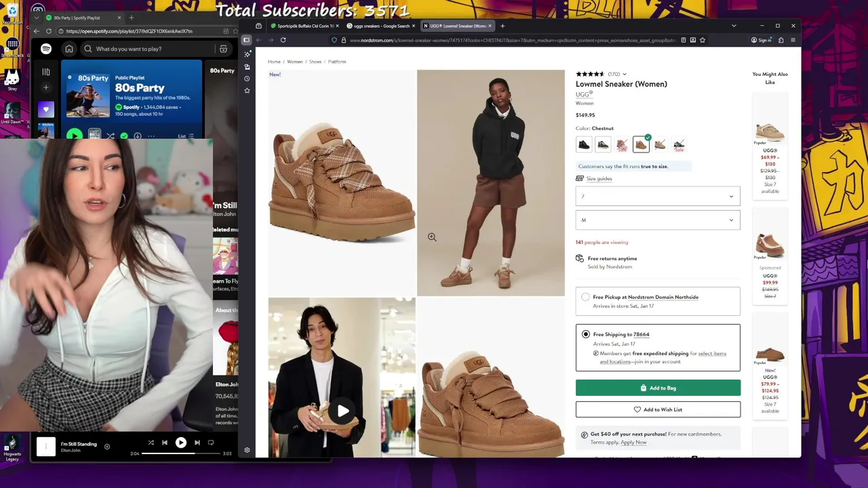Open the history clock icon in browser sidebar

tap(247, 79)
